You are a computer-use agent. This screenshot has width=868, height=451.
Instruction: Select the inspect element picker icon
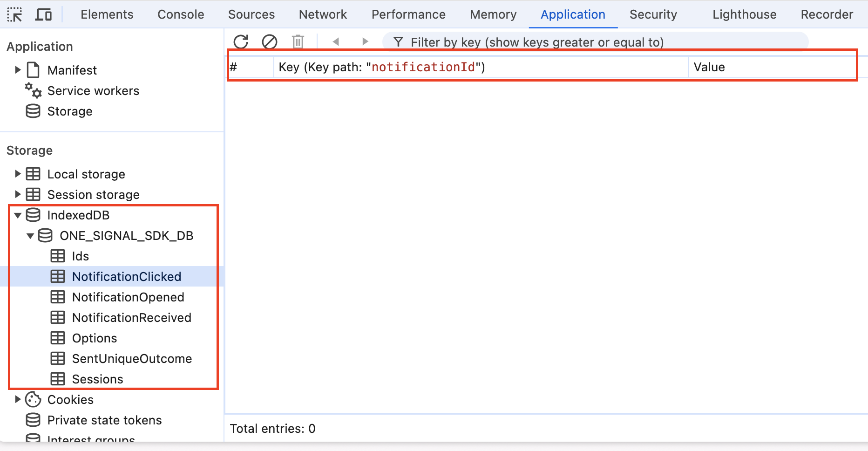[15, 14]
